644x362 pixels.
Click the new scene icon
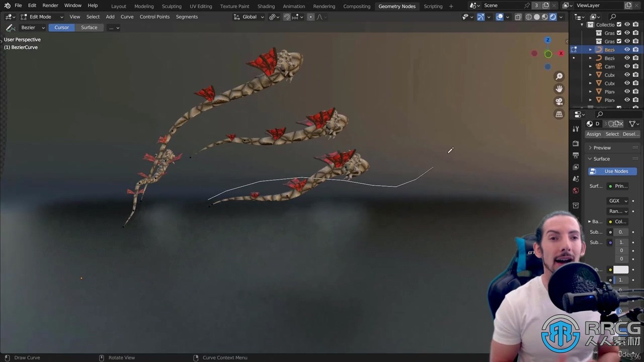(546, 6)
